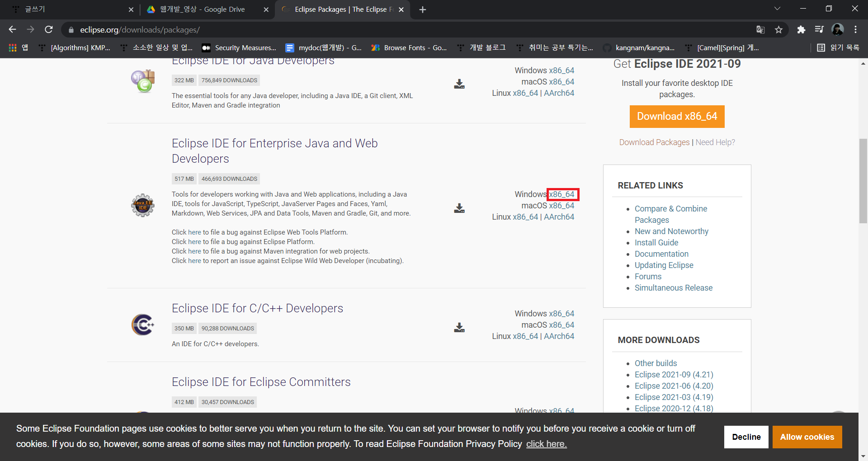The height and width of the screenshot is (461, 868).
Task: Click 'here' link for Eclipse Web Tools Platform bug
Action: [x=194, y=232]
